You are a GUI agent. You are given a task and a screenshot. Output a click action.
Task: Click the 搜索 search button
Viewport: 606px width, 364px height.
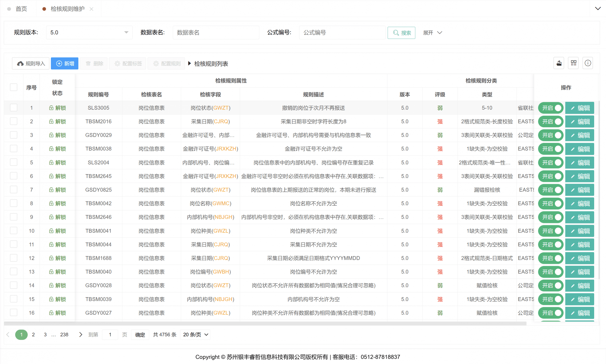pos(401,33)
